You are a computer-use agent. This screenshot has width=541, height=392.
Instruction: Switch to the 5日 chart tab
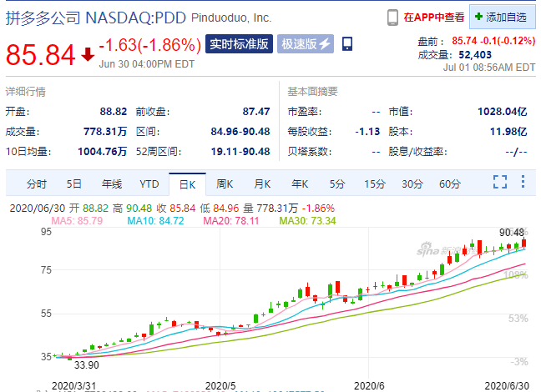click(73, 183)
